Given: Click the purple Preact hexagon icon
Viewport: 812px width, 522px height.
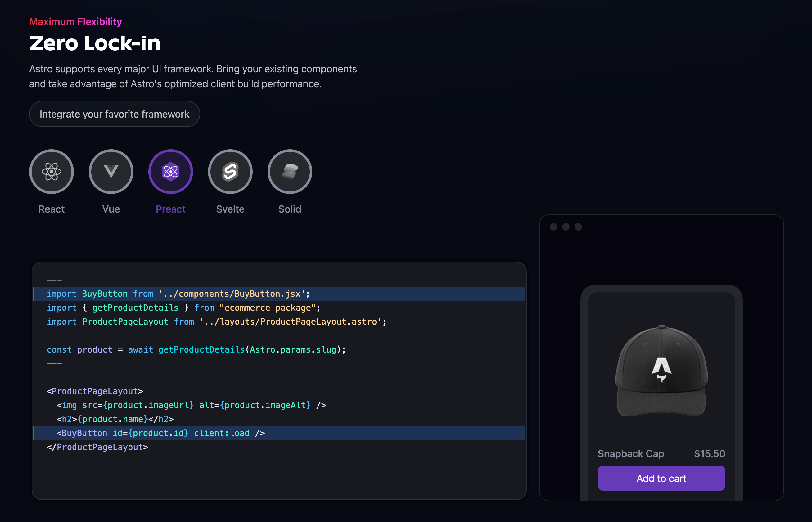Looking at the screenshot, I should [170, 172].
